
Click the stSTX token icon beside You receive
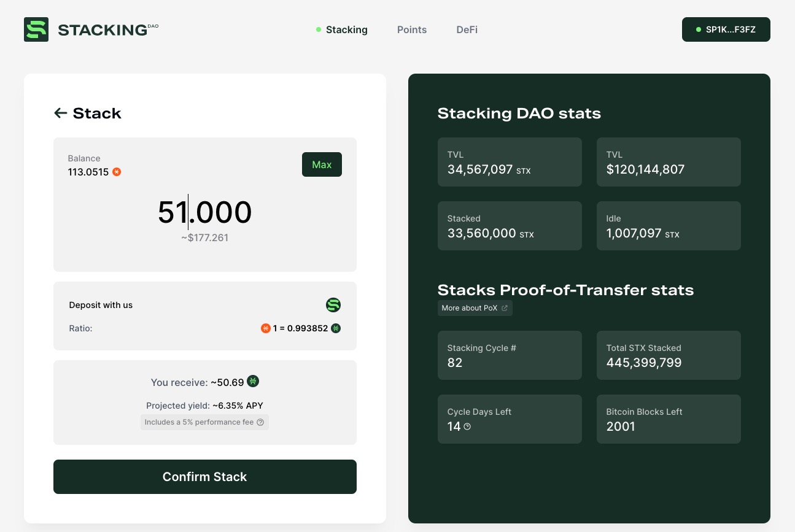click(x=253, y=382)
